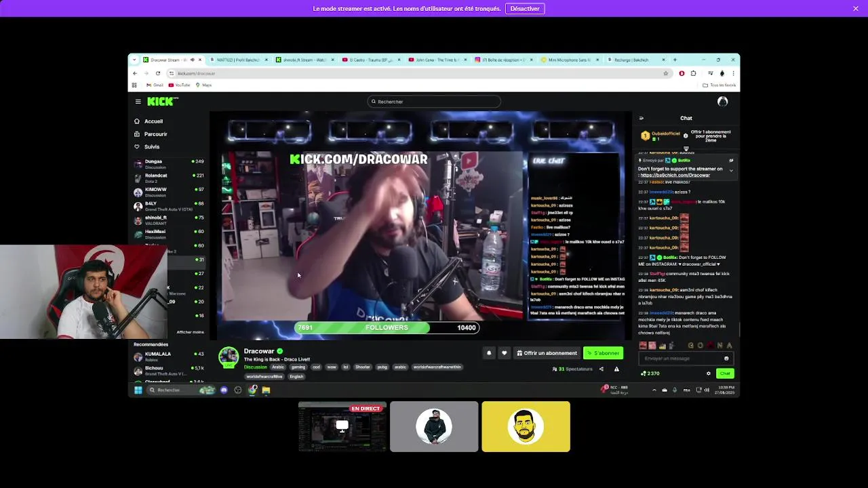Open the recommended Bichouu channel
The image size is (868, 488).
pyautogui.click(x=169, y=370)
